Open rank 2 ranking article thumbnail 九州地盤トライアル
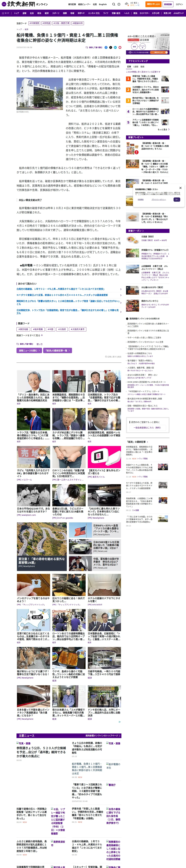 tap(165, 90)
